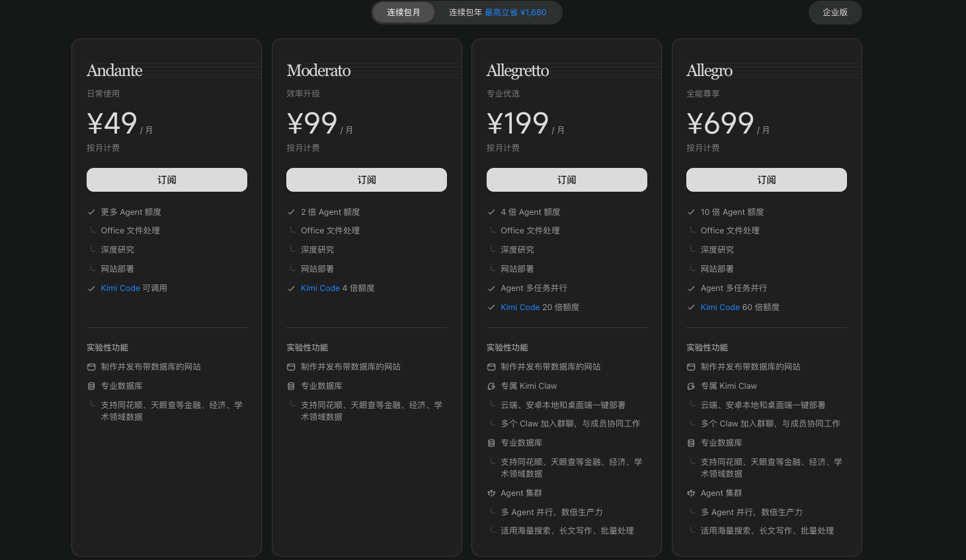Click 专属 Kimi Claw text in Allegro card
The image size is (966, 560).
coord(729,386)
